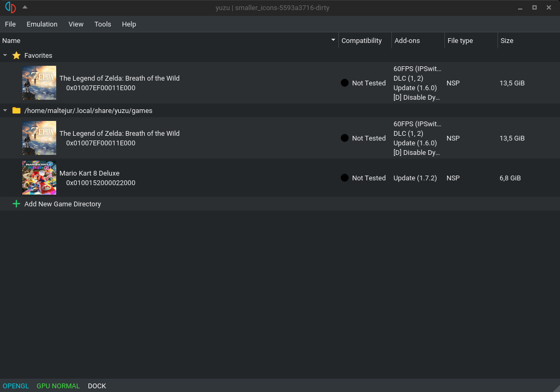
Task: Select the Mario Kart 8 Deluxe thumbnail
Action: tap(39, 178)
